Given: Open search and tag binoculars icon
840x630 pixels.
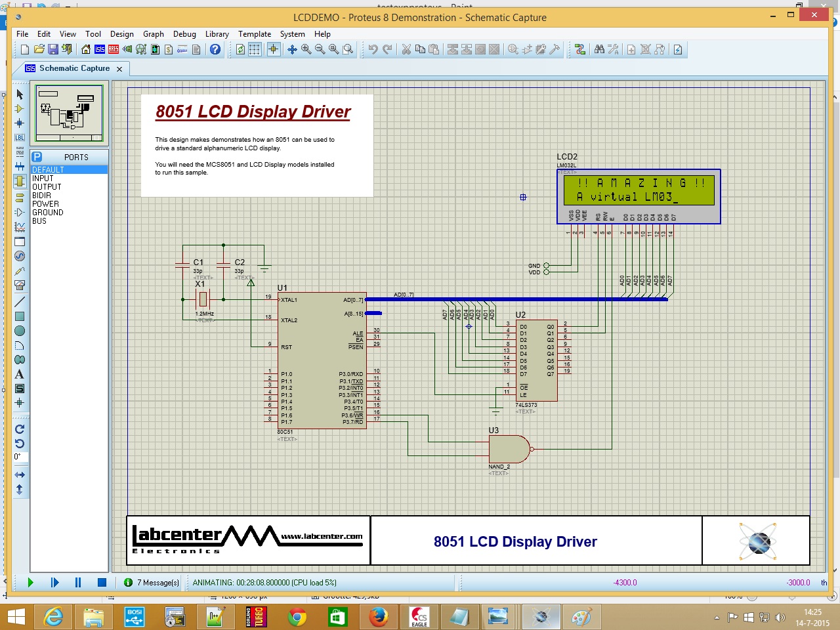Looking at the screenshot, I should pyautogui.click(x=599, y=49).
